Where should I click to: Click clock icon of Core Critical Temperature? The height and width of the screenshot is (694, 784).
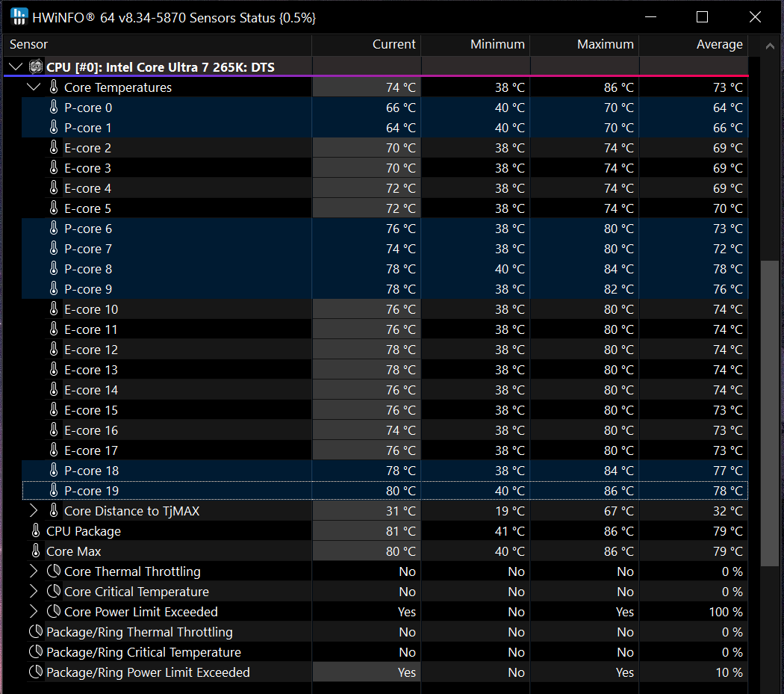pyautogui.click(x=54, y=591)
